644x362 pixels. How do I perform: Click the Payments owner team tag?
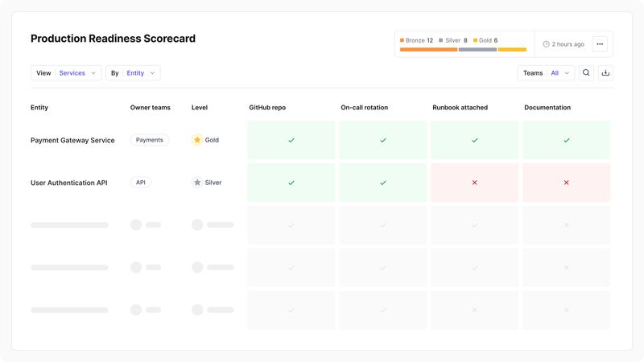coord(150,140)
